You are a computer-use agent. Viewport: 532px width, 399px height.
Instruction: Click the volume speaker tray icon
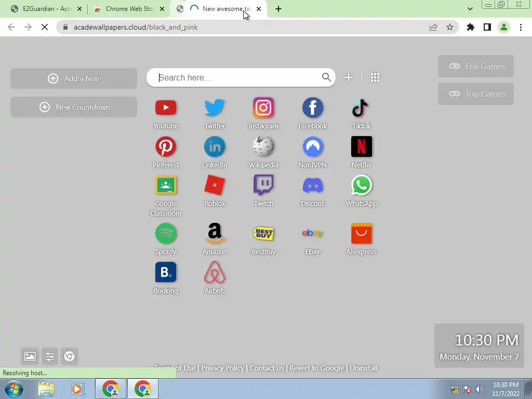(x=480, y=389)
